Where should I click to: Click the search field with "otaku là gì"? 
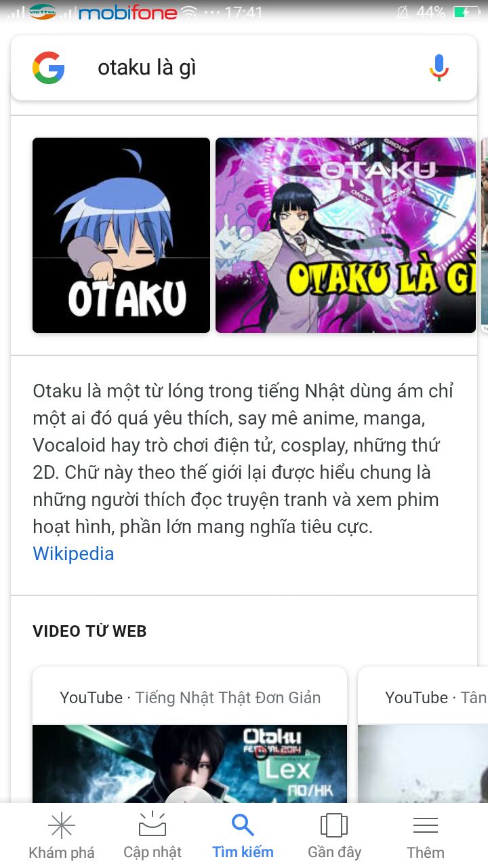[x=244, y=68]
